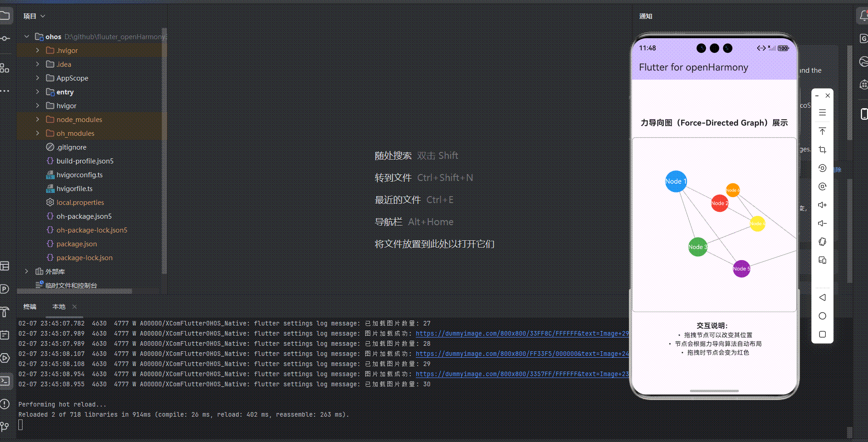Select oh-package-lock.json5 file
This screenshot has height=442, width=868.
(x=92, y=230)
